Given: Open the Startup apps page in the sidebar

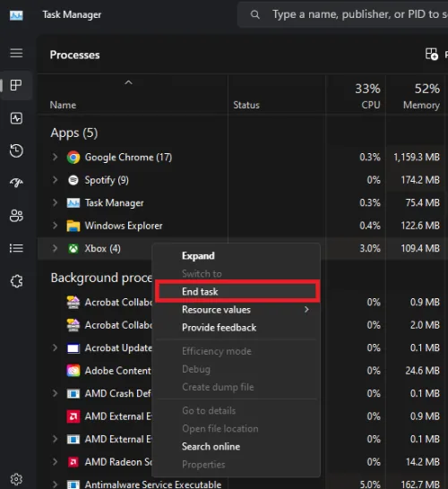Looking at the screenshot, I should tap(16, 183).
